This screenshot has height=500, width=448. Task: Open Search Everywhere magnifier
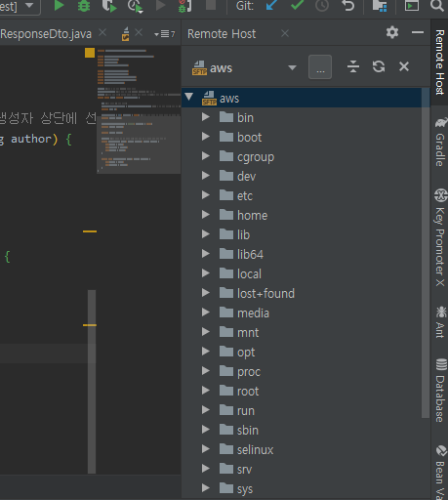(x=437, y=5)
